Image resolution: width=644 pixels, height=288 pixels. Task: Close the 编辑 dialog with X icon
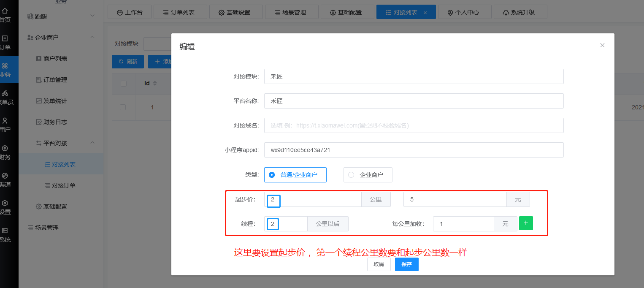pyautogui.click(x=602, y=45)
